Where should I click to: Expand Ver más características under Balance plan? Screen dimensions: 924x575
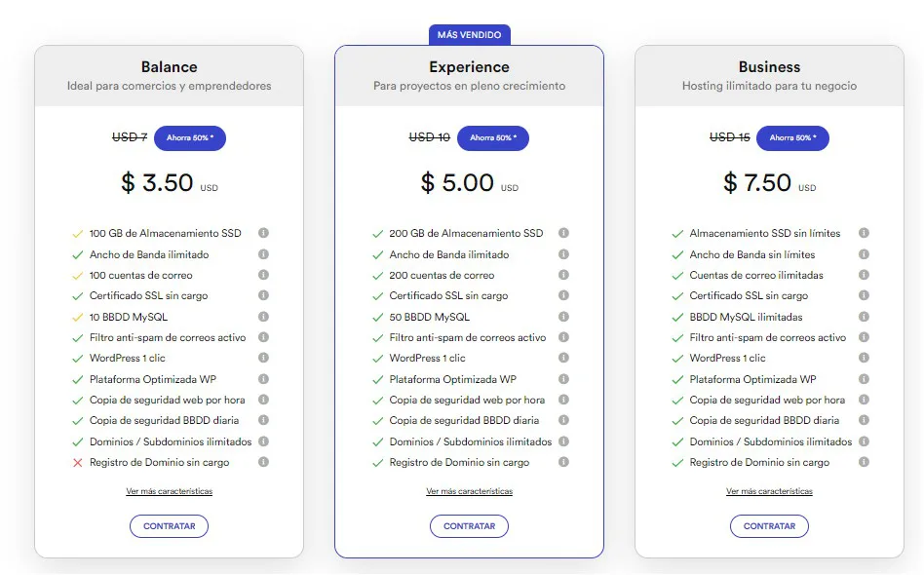[169, 492]
